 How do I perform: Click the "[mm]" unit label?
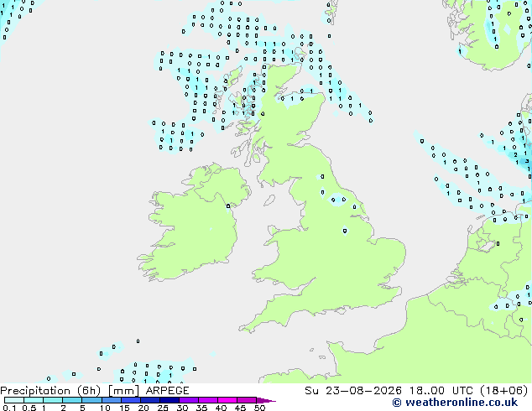tap(123, 391)
